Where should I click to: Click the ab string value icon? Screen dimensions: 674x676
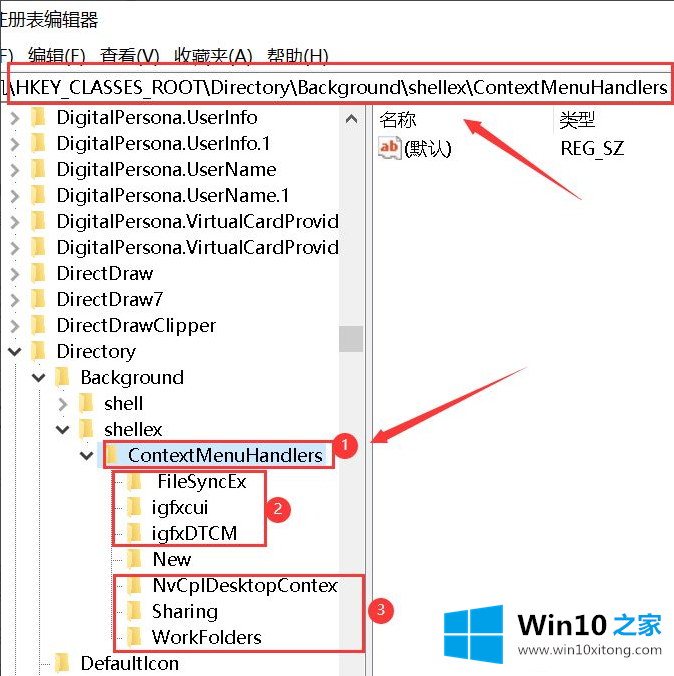click(x=389, y=148)
